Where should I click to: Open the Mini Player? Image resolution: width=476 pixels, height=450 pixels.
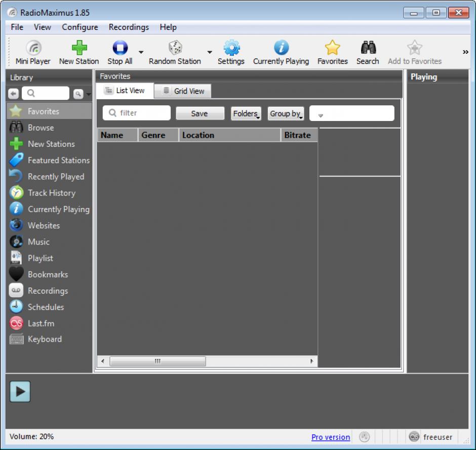point(33,53)
